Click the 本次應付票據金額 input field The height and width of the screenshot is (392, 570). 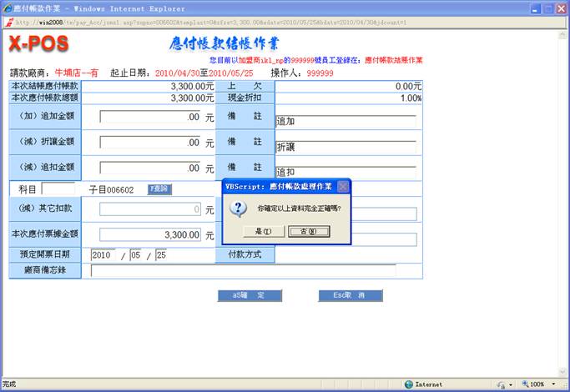150,235
